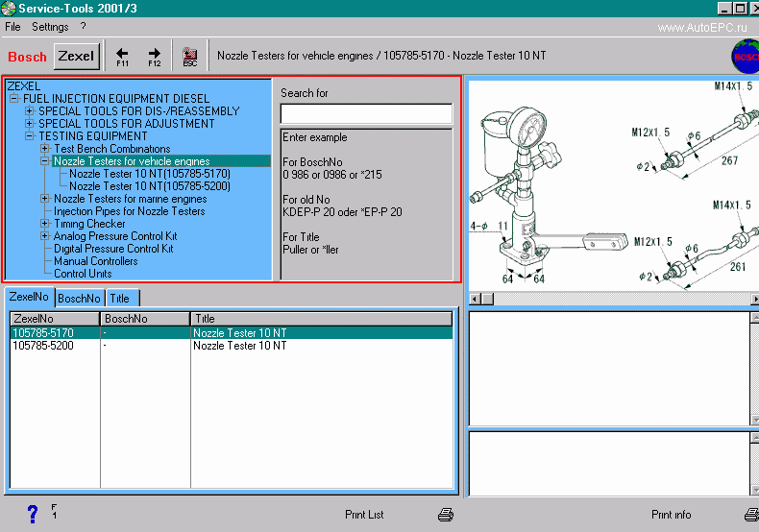Click the upper empty info text box
Image resolution: width=759 pixels, height=532 pixels.
609,369
